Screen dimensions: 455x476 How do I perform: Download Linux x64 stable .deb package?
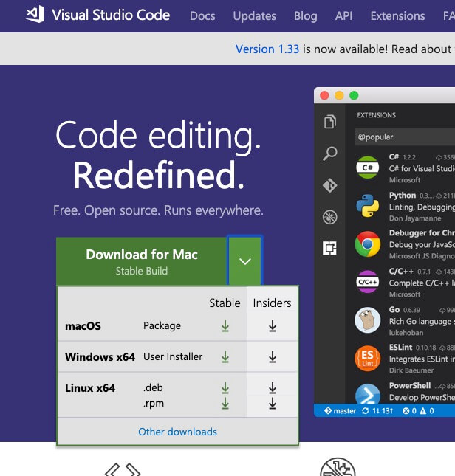click(225, 388)
